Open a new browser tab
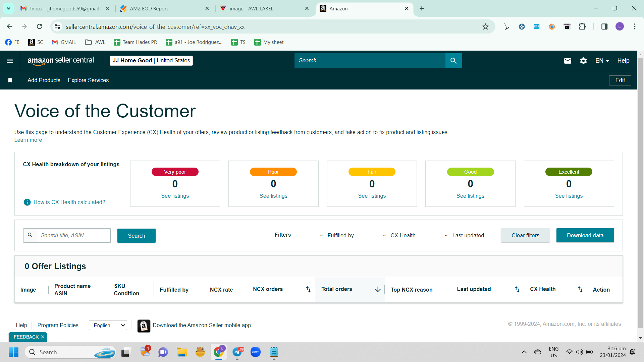This screenshot has width=644, height=362. pos(422,9)
